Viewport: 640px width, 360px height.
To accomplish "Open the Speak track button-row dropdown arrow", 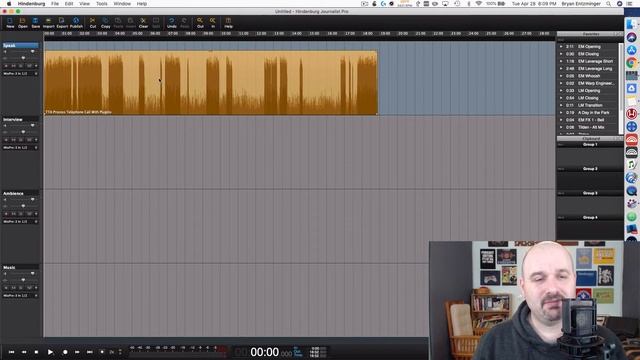I will pyautogui.click(x=36, y=66).
